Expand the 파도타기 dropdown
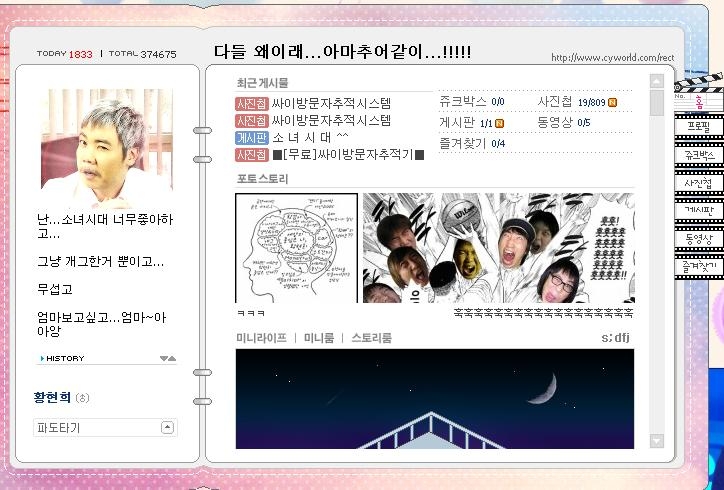Image resolution: width=724 pixels, height=490 pixels. click(x=167, y=428)
